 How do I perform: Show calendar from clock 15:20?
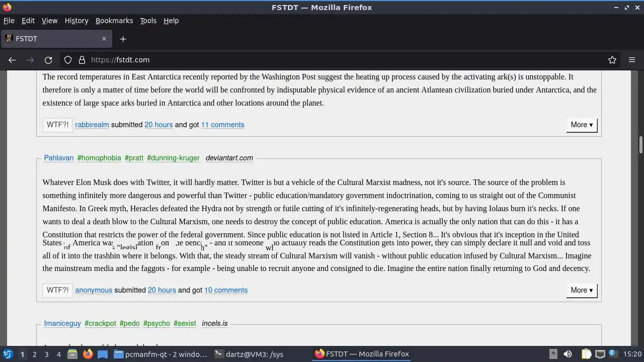[632, 354]
